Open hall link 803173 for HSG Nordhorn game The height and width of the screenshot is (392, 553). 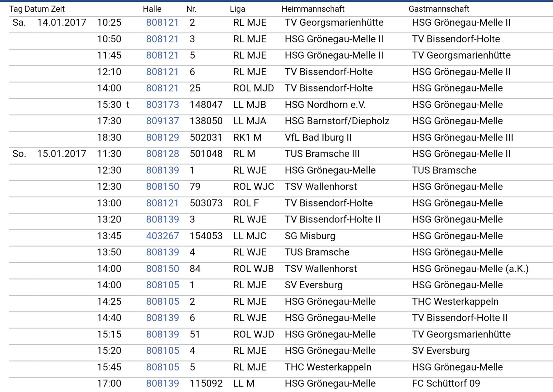[162, 105]
